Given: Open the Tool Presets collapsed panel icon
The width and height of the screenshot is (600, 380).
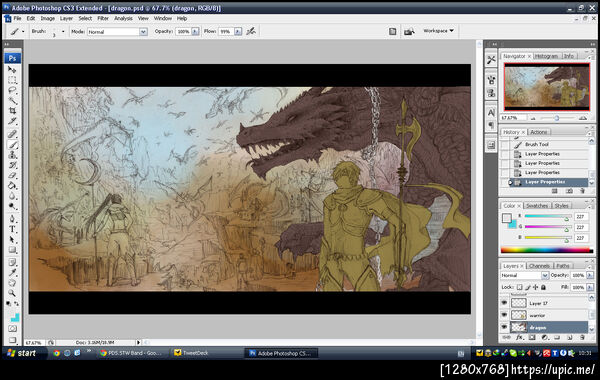Looking at the screenshot, I should 491,60.
